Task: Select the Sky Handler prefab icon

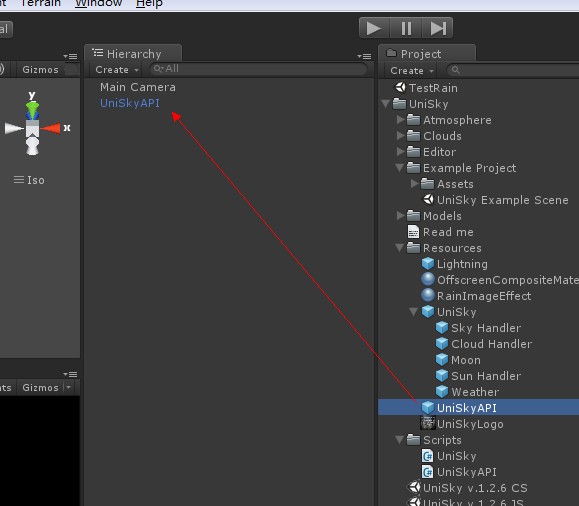Action: (442, 328)
